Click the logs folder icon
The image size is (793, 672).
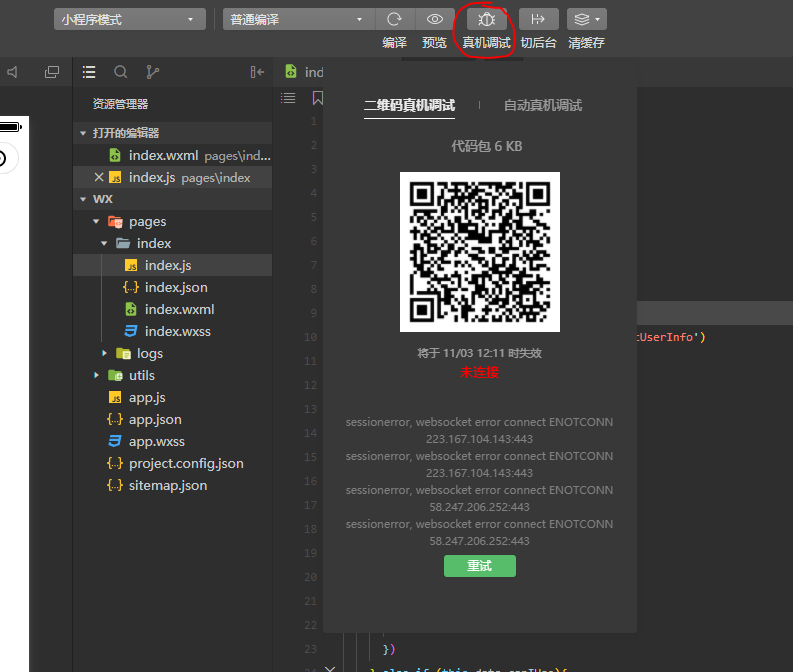pyautogui.click(x=123, y=353)
